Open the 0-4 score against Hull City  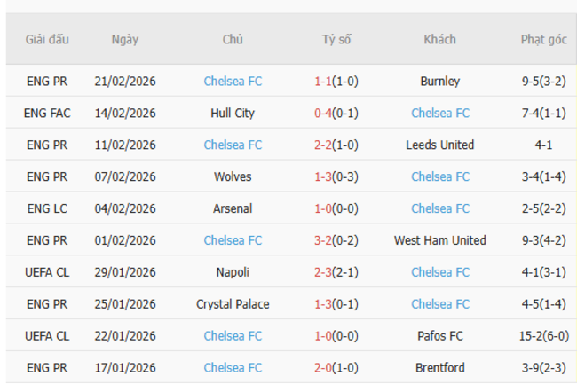click(x=323, y=113)
